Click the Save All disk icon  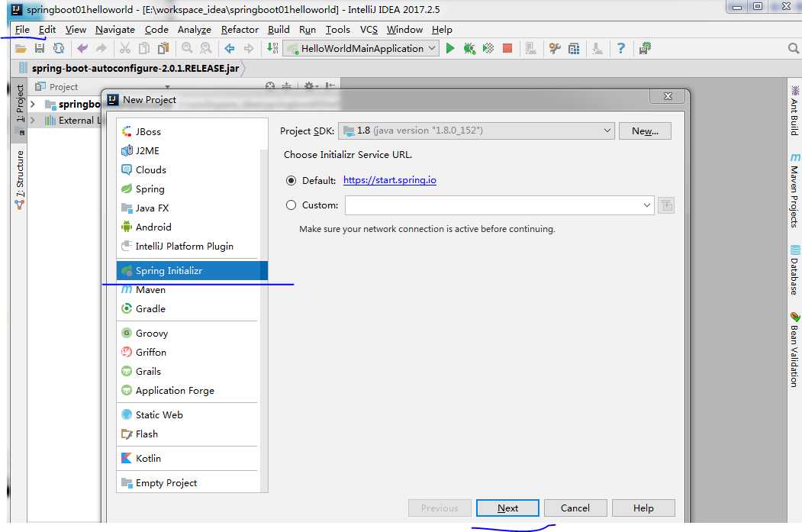pyautogui.click(x=40, y=49)
